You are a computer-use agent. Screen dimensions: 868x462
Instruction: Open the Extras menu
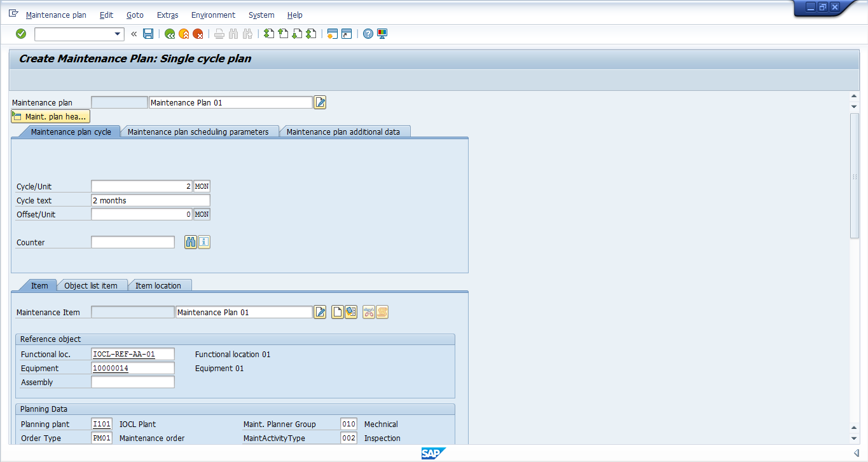[x=167, y=15]
